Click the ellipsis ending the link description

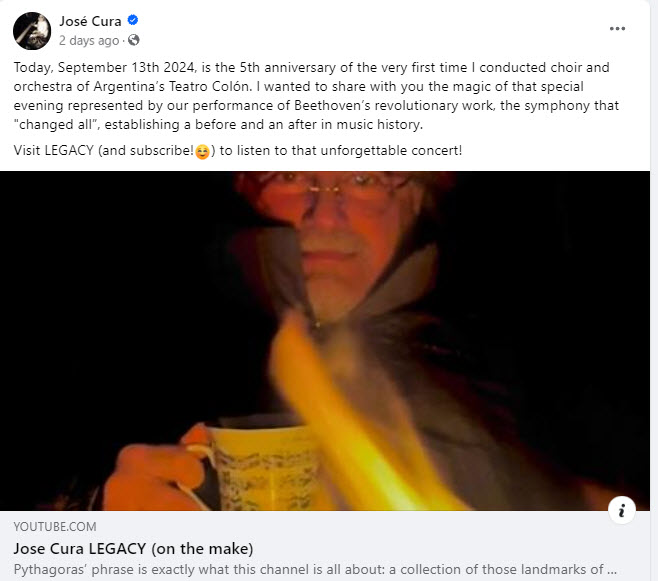click(x=612, y=570)
